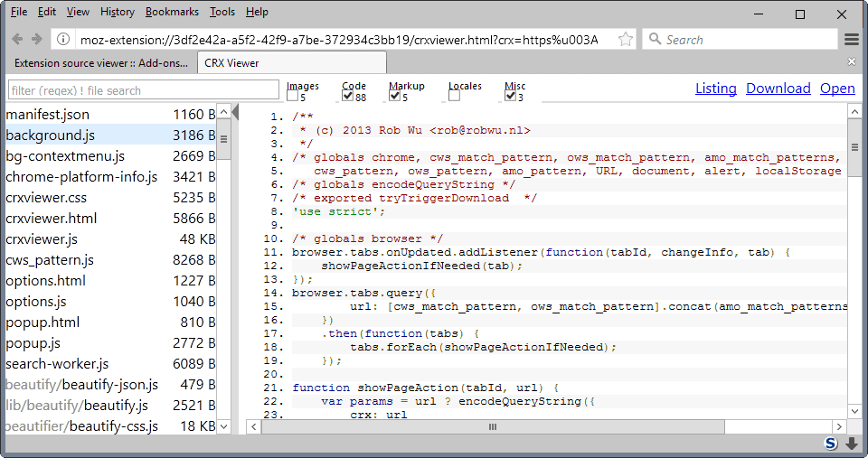Open the Bookmarks menu
This screenshot has width=868, height=458.
pyautogui.click(x=172, y=12)
